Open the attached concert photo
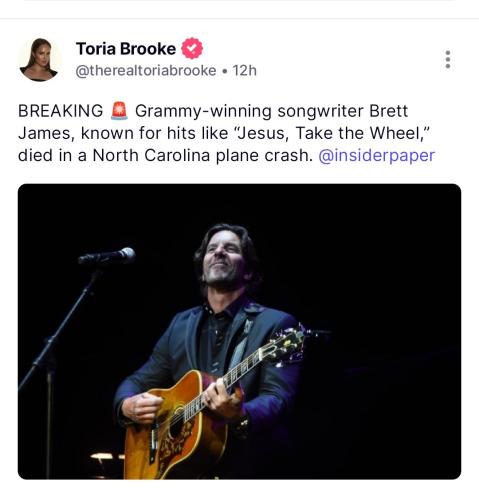The width and height of the screenshot is (479, 500). pos(239,331)
